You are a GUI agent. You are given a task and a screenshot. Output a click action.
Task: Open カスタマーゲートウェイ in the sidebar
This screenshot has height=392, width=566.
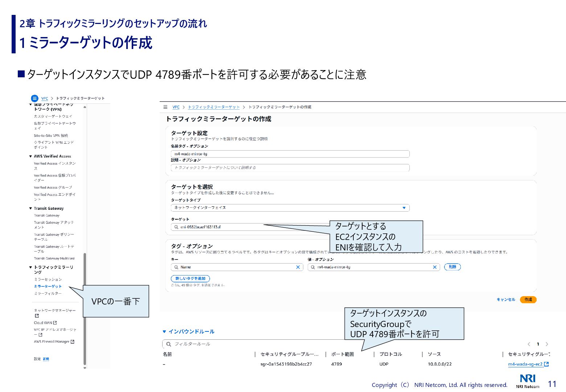53,117
